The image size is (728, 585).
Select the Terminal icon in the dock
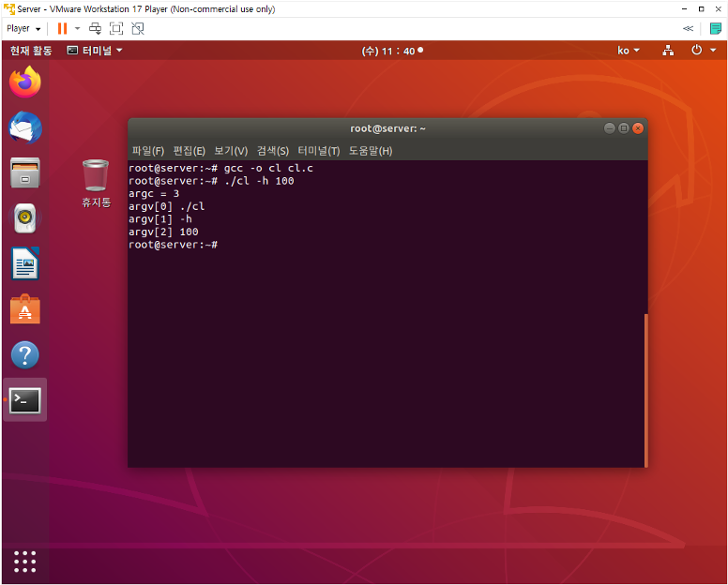(x=25, y=400)
